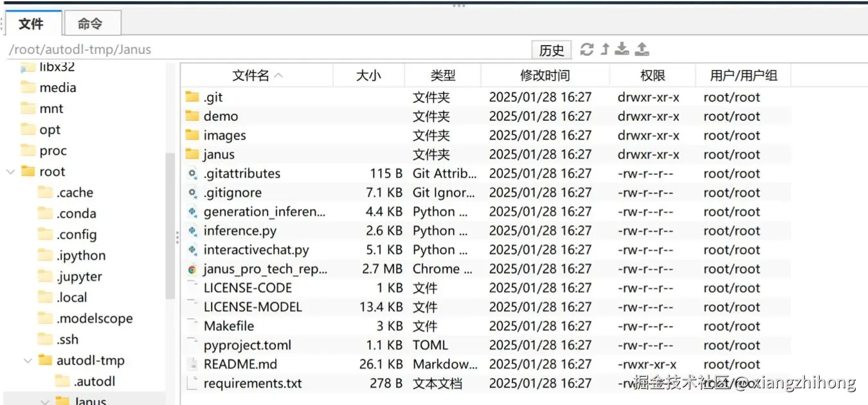Click the opt folder icon in tree
This screenshot has height=405, width=868.
[28, 129]
